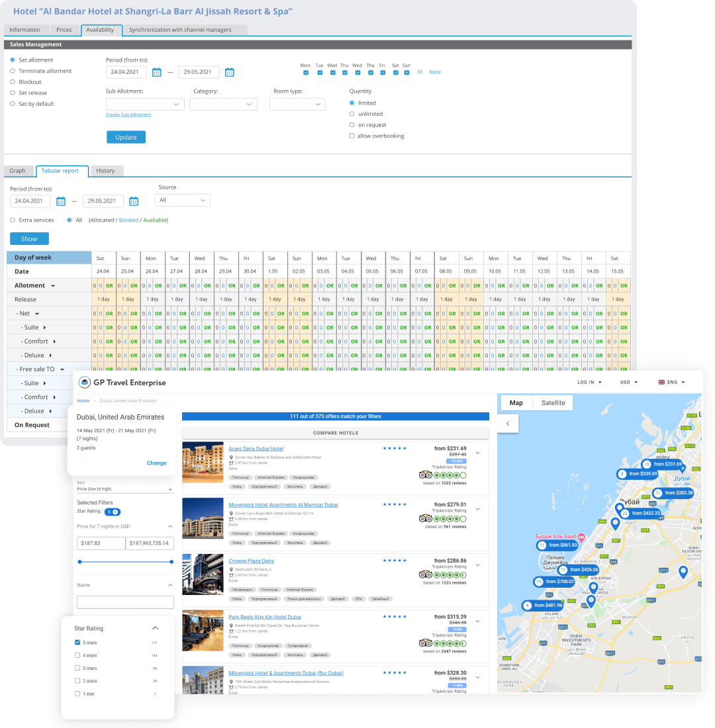Collapse the map panel with left arrow
This screenshot has height=728, width=715.
(508, 424)
